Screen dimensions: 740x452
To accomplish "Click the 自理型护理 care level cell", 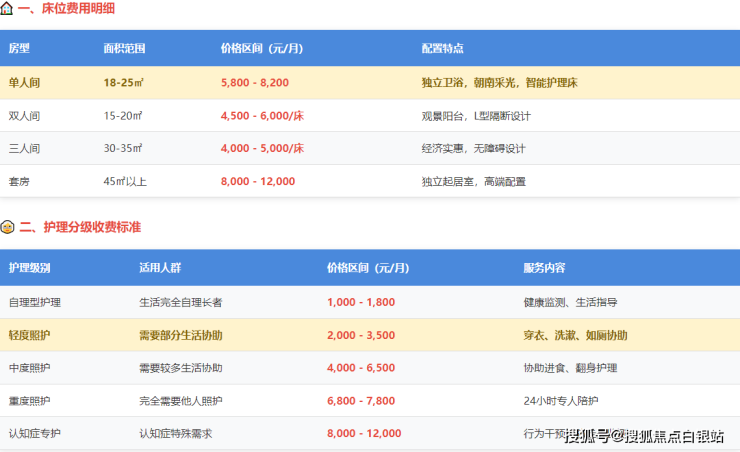I will click(x=35, y=302).
